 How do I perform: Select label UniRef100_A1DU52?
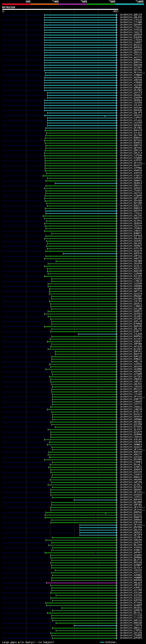click(131, 241)
